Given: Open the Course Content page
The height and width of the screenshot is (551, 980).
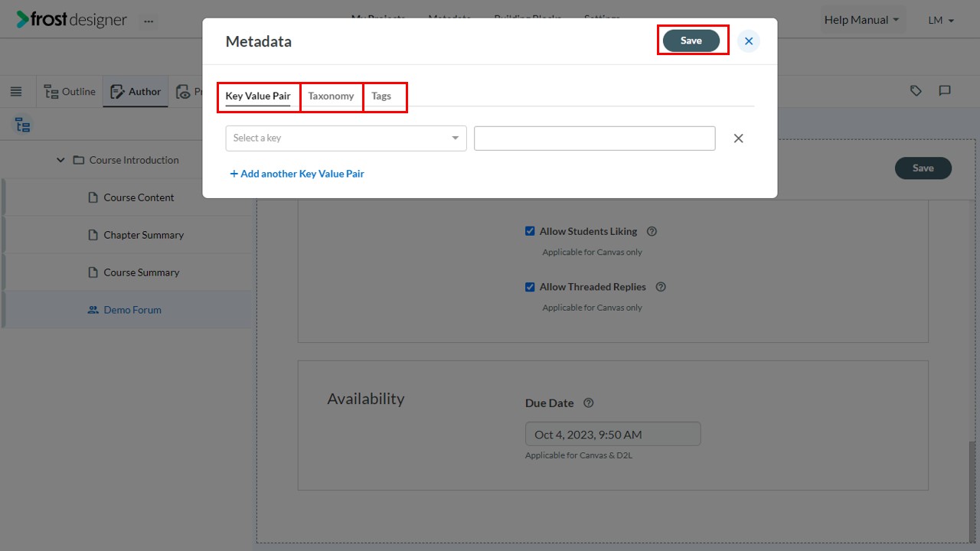Looking at the screenshot, I should 139,197.
